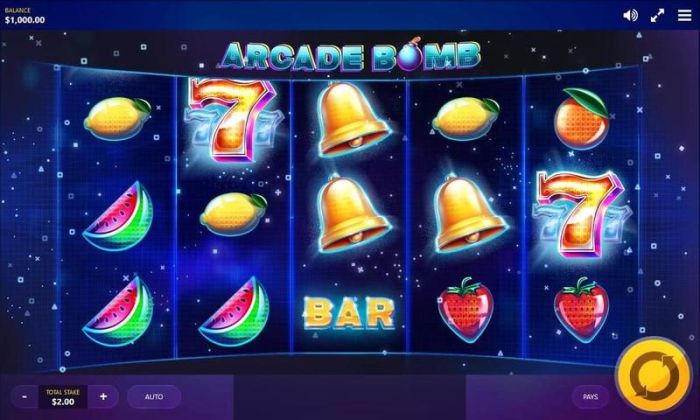The image size is (700, 420).
Task: Click the balance amount $1,000.00
Action: click(25, 20)
